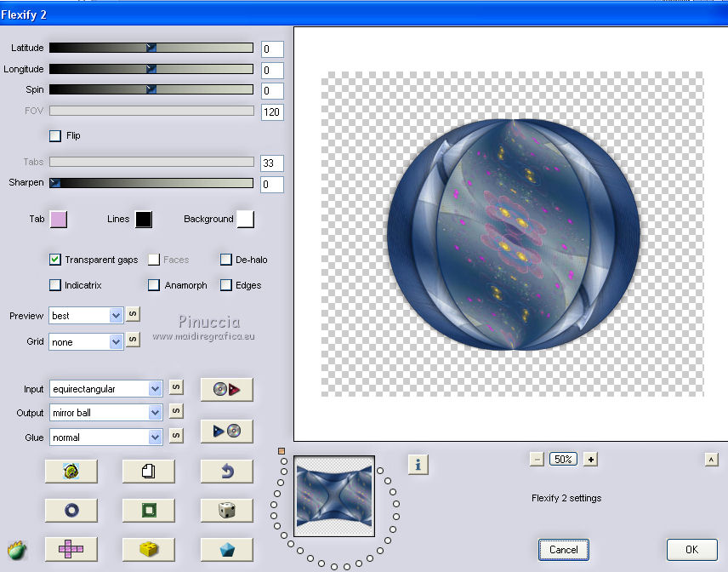This screenshot has width=728, height=572.
Task: Click the arrow-to-disc save settings button
Action: tap(226, 432)
